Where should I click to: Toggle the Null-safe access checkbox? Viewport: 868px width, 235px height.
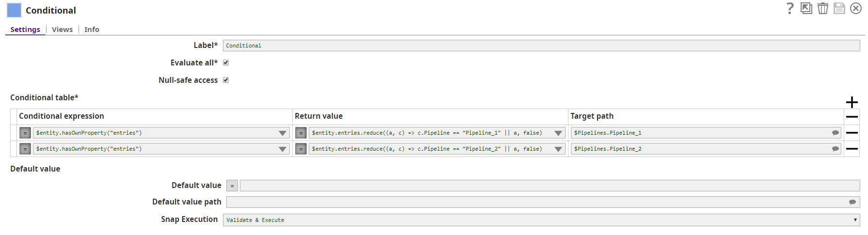tap(226, 80)
